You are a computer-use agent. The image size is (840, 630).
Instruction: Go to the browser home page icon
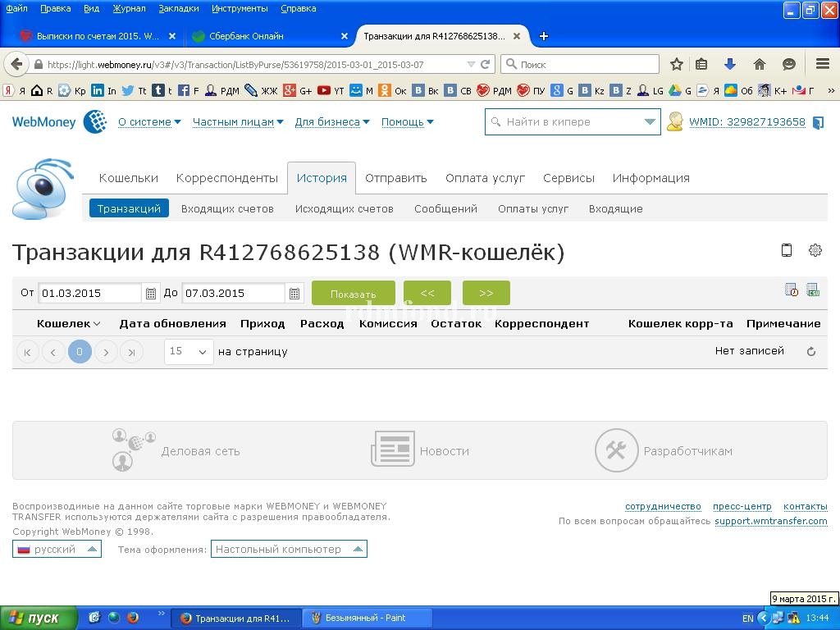pos(759,64)
